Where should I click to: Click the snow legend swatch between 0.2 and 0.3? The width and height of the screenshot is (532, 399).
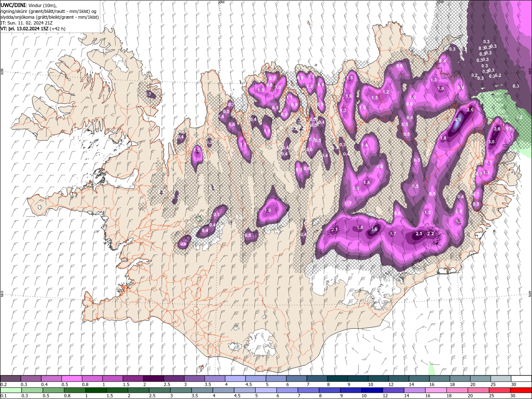click(11, 379)
